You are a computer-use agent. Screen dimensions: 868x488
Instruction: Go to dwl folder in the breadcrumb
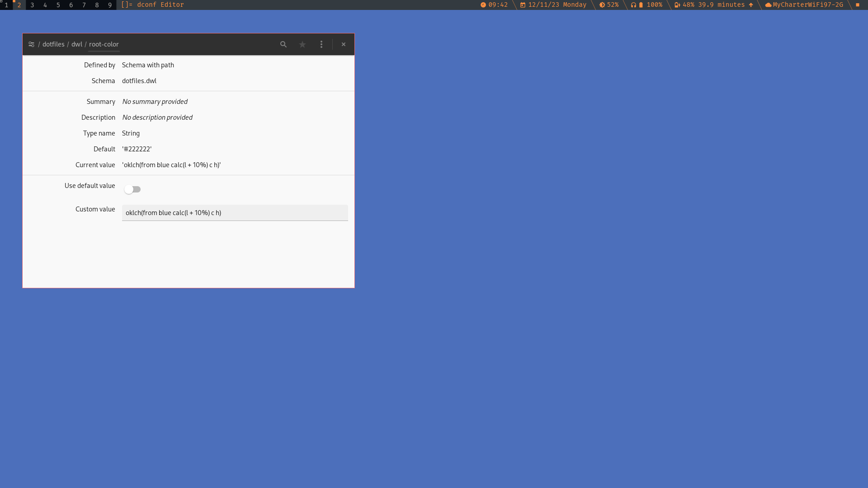(77, 44)
